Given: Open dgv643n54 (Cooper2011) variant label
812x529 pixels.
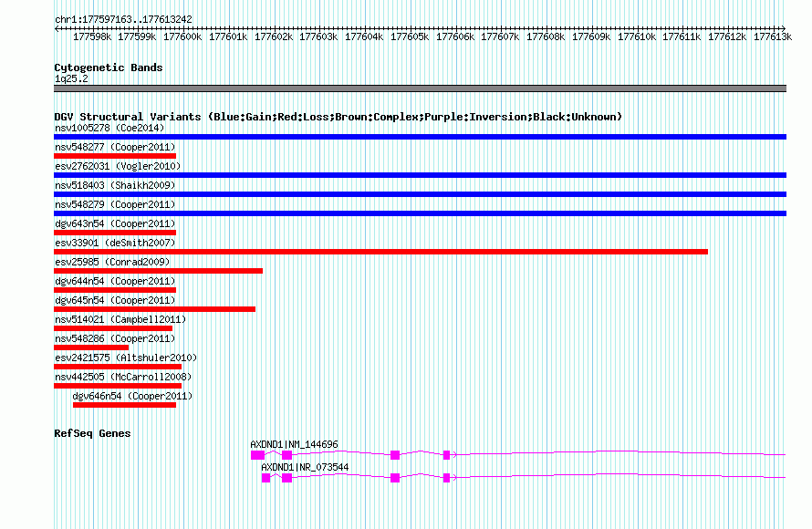Looking at the screenshot, I should click(115, 223).
